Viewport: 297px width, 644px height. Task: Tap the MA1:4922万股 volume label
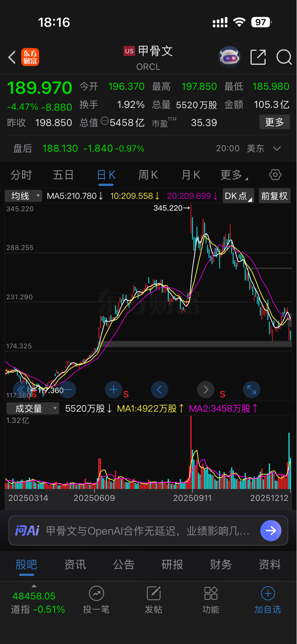tap(151, 408)
